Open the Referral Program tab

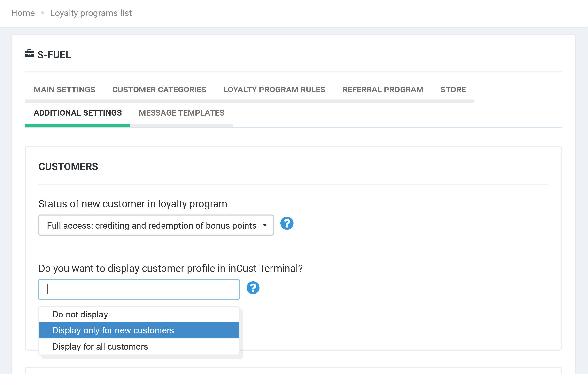click(x=383, y=90)
